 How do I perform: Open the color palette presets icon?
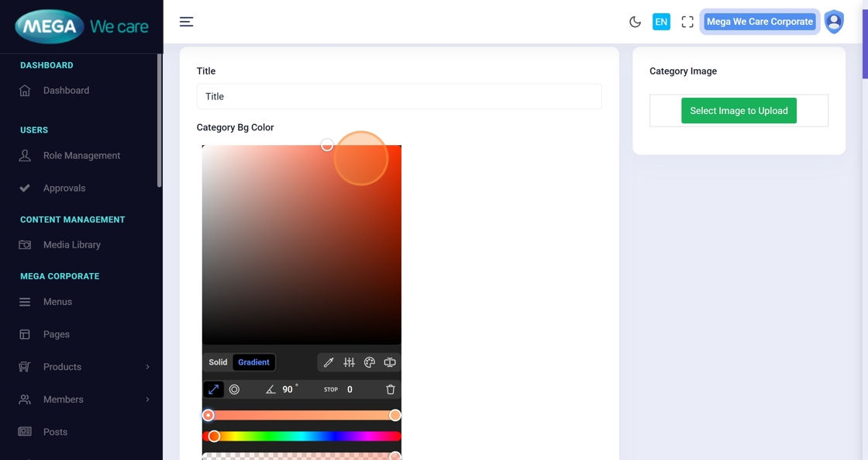pos(370,362)
